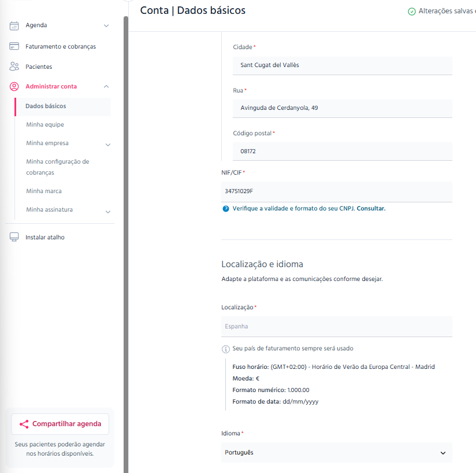
Task: Click the Instalar atalho monitor icon
Action: [x=14, y=237]
